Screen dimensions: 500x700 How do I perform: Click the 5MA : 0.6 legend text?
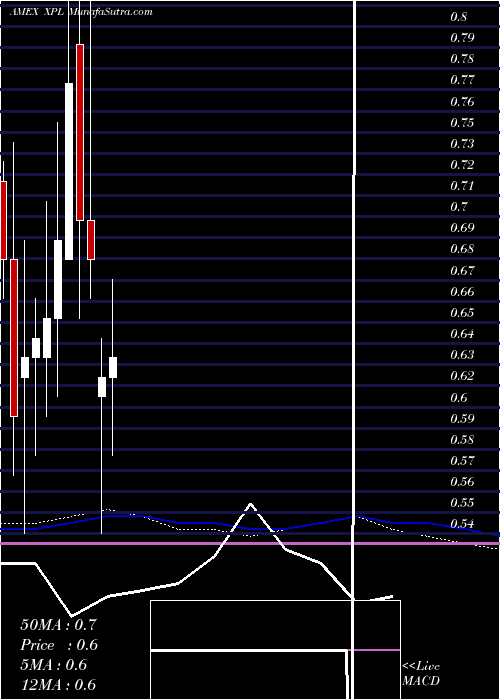(x=54, y=665)
